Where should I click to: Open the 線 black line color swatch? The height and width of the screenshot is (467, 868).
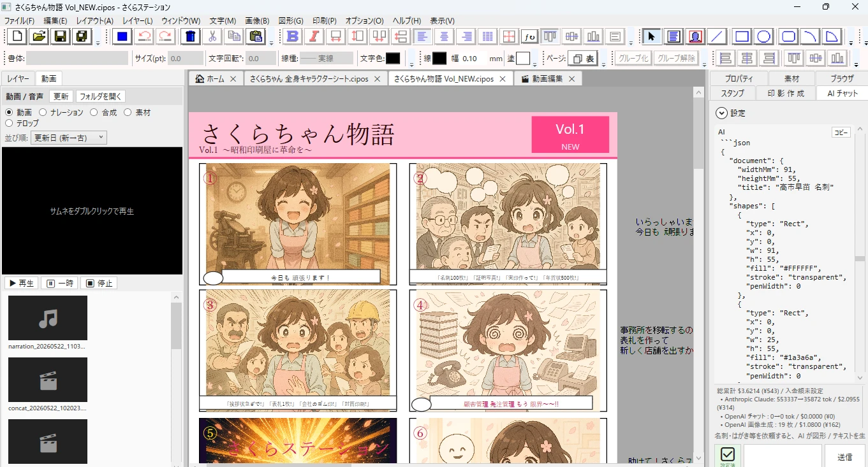pyautogui.click(x=439, y=59)
